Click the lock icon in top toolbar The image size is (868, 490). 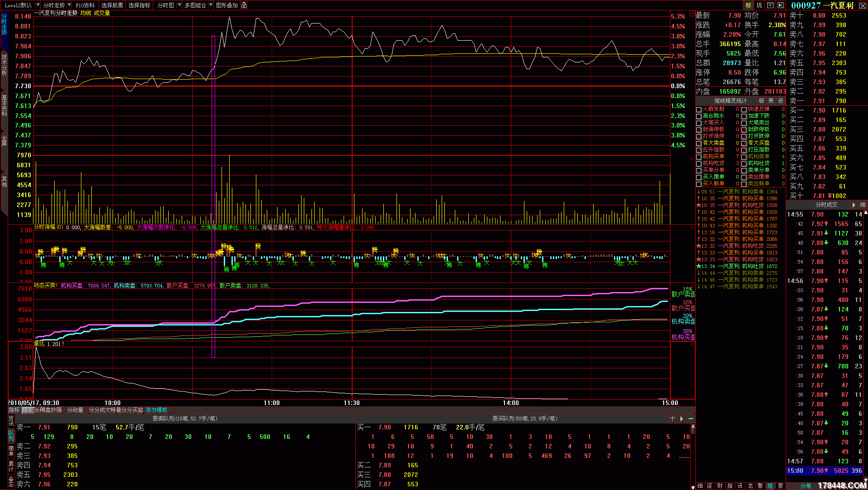(244, 5)
